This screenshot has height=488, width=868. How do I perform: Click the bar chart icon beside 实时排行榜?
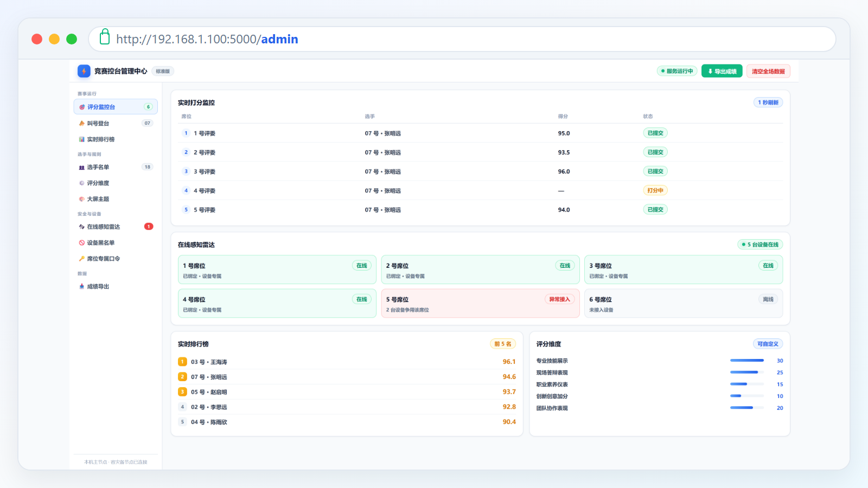point(82,139)
